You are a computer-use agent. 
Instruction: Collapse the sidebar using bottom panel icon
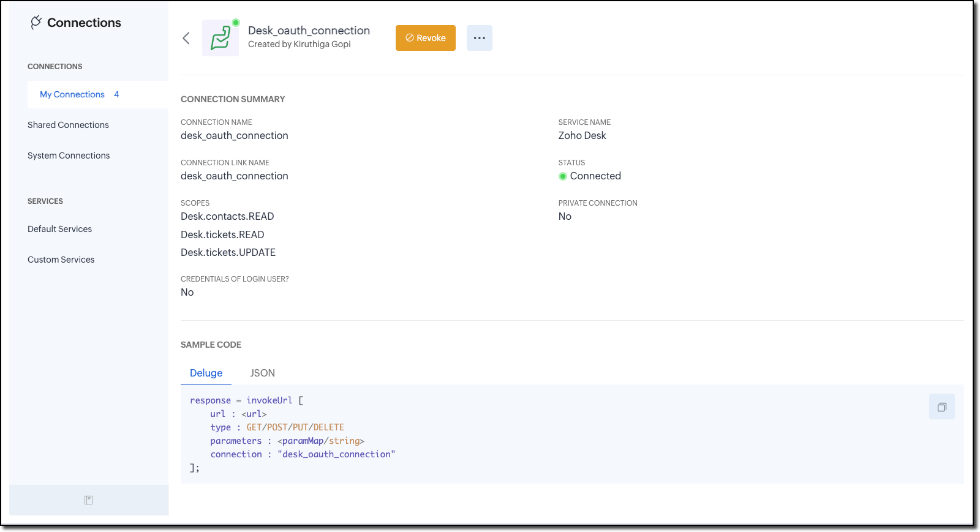click(88, 500)
